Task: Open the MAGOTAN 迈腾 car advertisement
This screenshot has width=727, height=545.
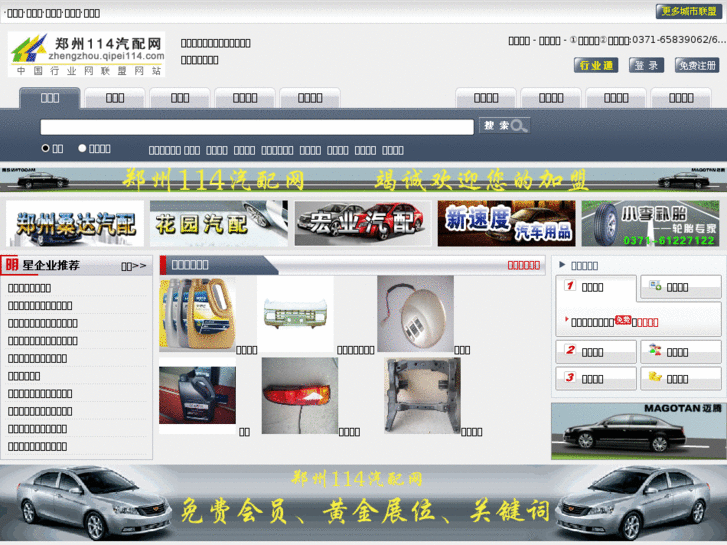Action: [639, 431]
